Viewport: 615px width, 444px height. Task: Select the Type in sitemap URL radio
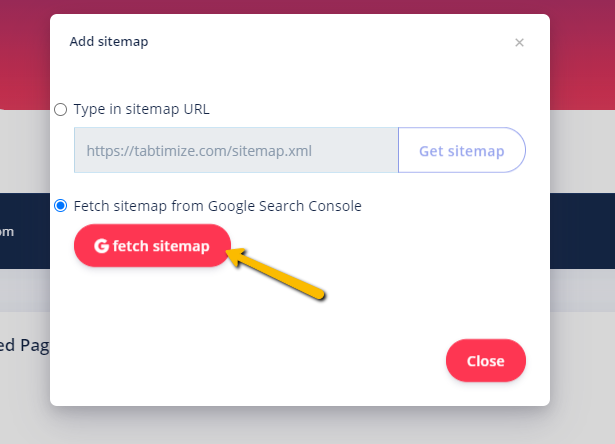[x=60, y=109]
